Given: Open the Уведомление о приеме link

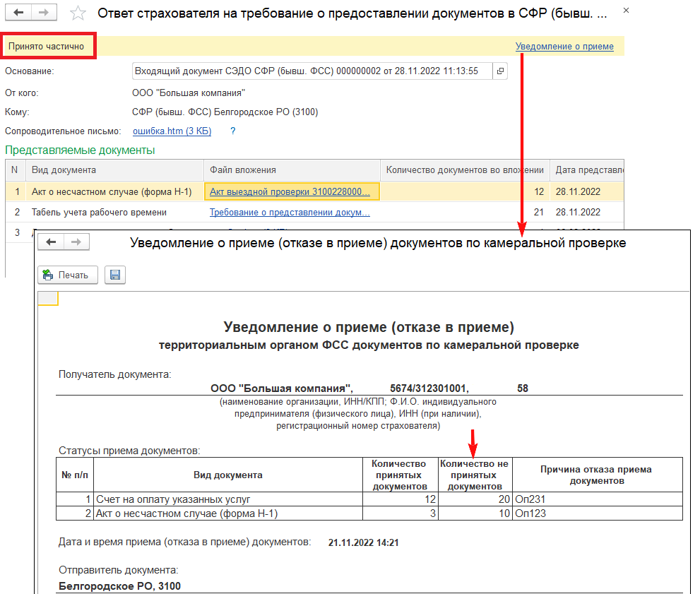Looking at the screenshot, I should [564, 47].
